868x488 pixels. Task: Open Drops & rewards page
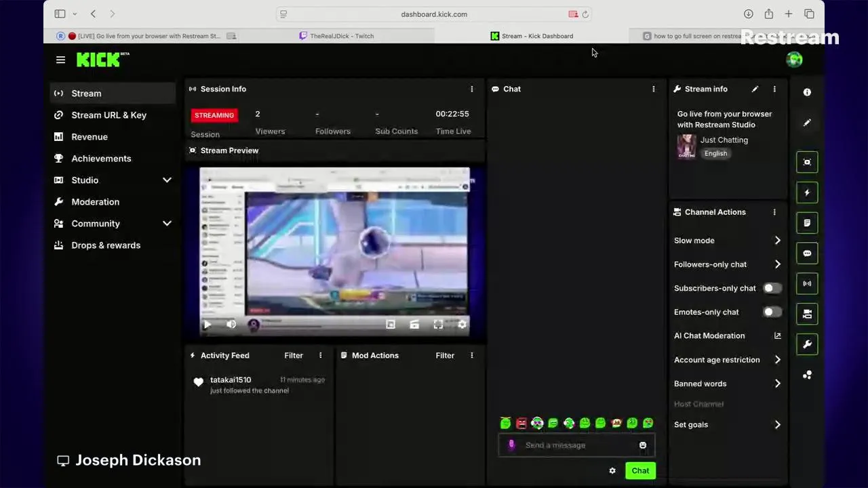tap(113, 245)
